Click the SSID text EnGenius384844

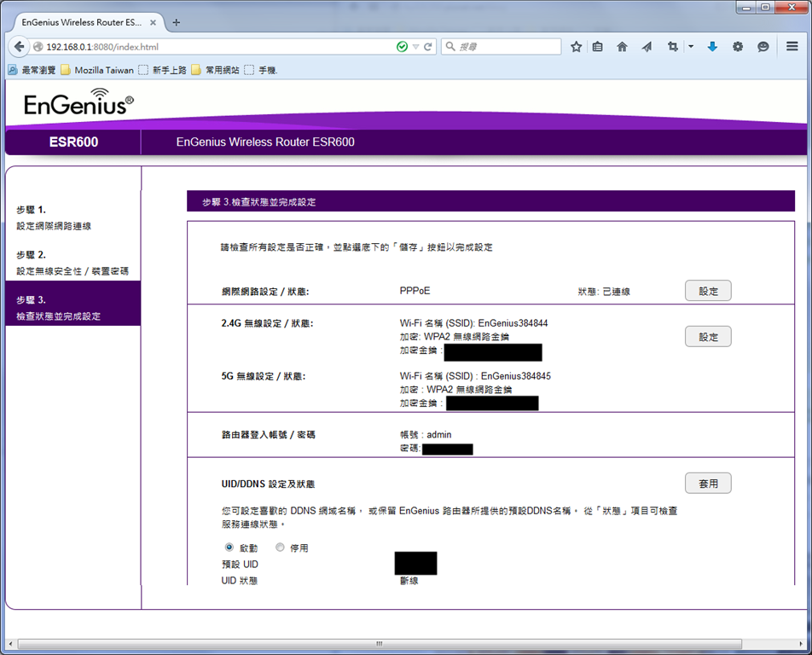(513, 323)
